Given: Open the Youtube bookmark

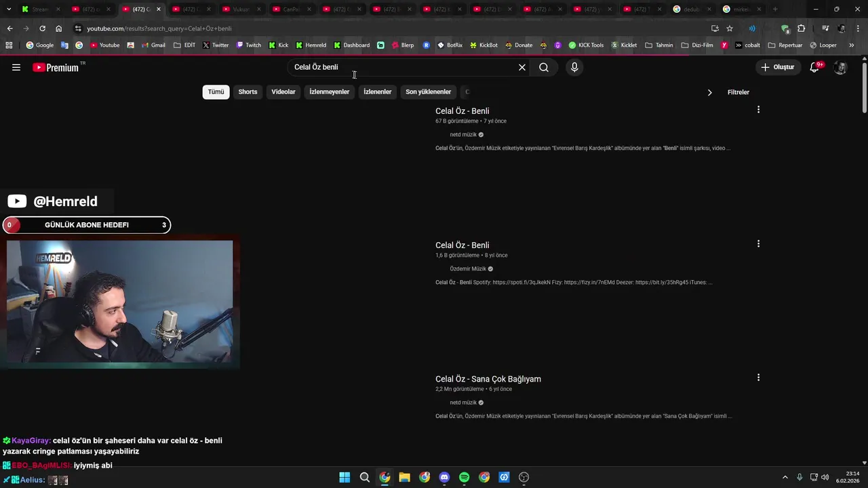Looking at the screenshot, I should (104, 45).
